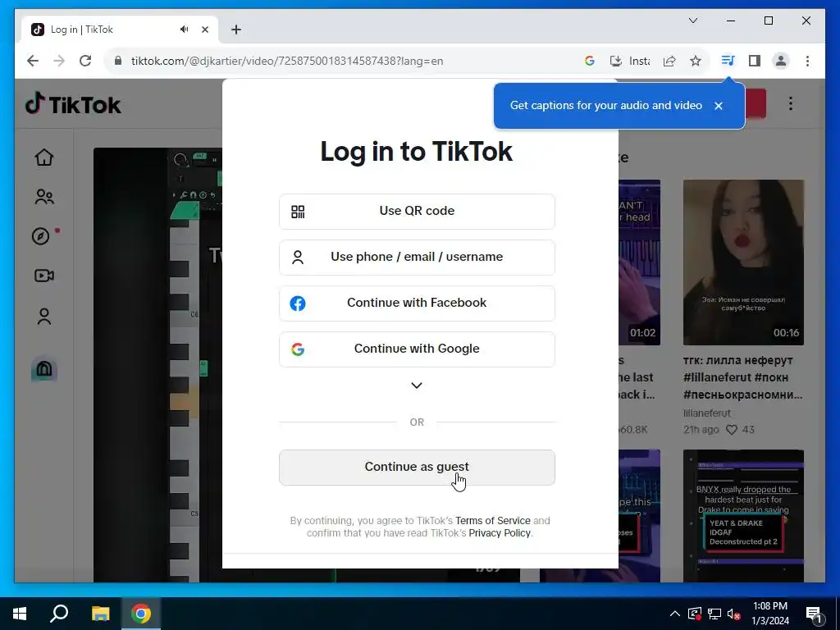The height and width of the screenshot is (630, 840).
Task: Toggle the browser side panel
Action: point(755,61)
